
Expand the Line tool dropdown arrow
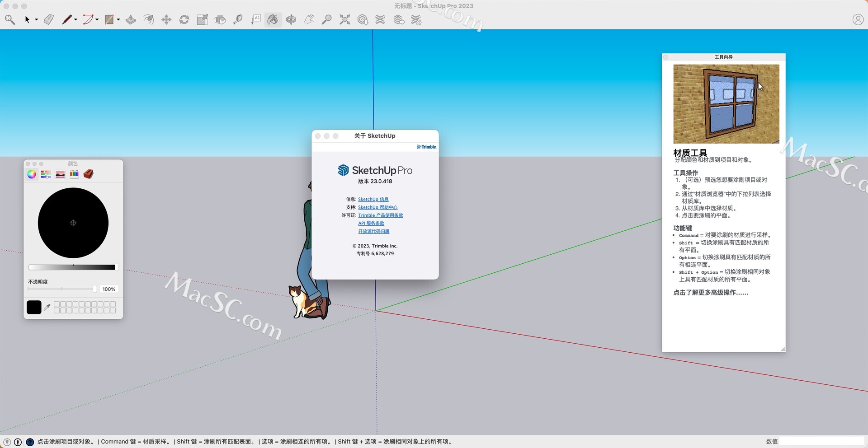75,20
